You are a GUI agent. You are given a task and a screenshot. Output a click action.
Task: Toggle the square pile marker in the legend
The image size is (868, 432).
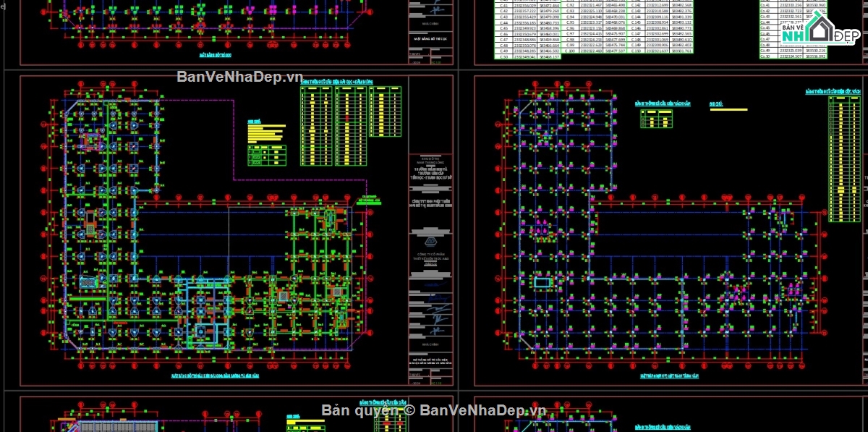pos(255,151)
